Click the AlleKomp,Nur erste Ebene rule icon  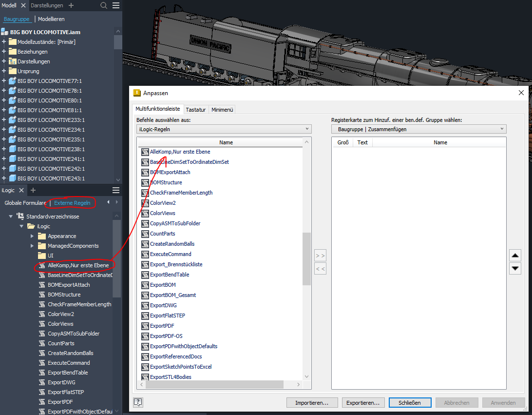coord(145,152)
